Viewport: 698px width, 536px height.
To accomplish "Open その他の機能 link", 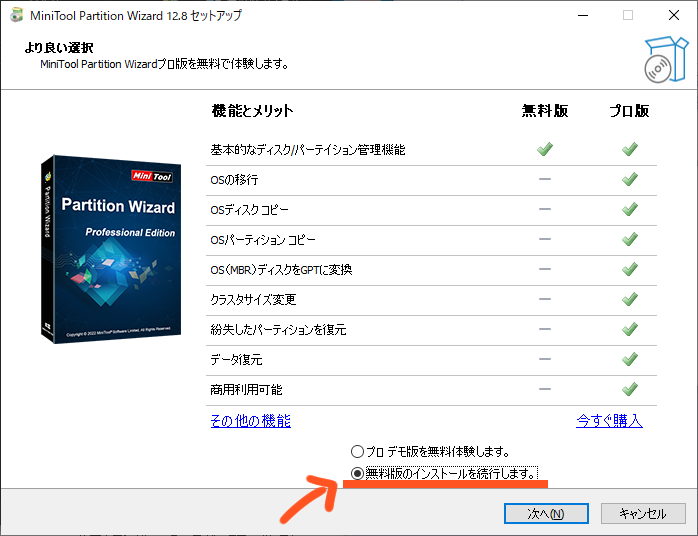I will 250,421.
